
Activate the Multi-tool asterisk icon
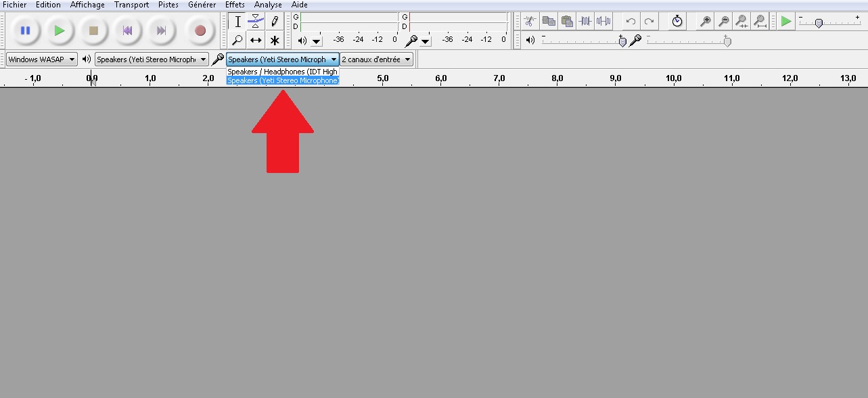(x=275, y=41)
